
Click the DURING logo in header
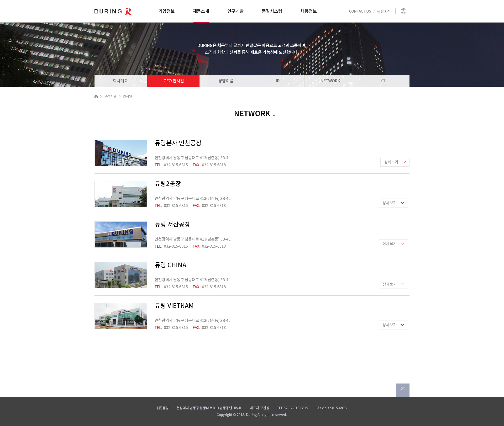click(113, 11)
